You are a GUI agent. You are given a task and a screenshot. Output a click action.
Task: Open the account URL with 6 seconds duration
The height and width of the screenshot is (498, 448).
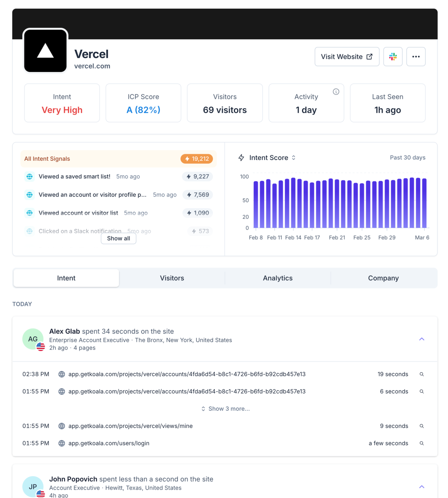187,391
